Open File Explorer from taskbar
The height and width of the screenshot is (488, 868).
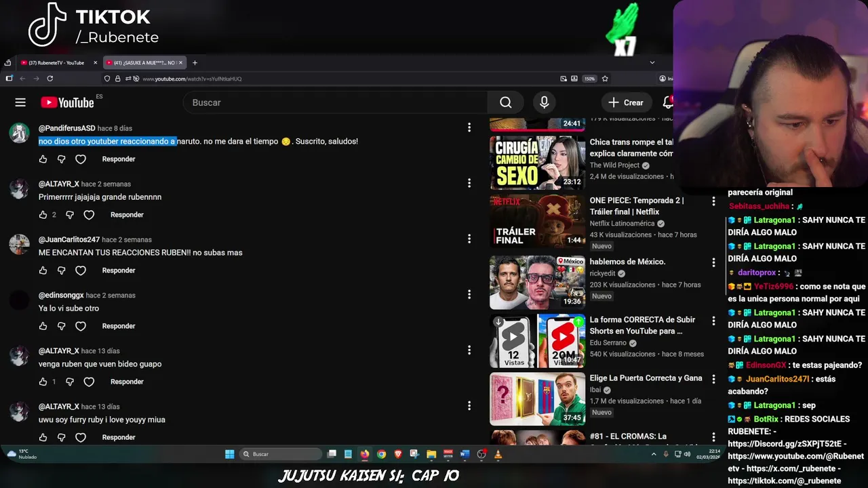[x=431, y=454]
